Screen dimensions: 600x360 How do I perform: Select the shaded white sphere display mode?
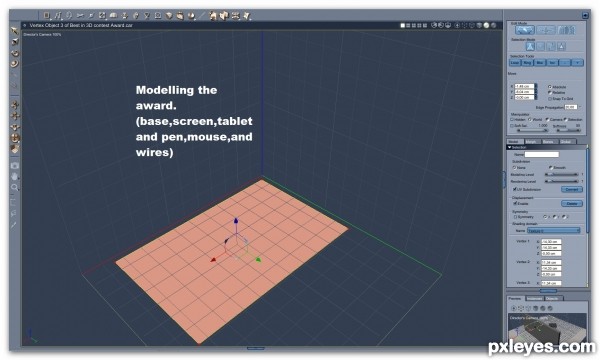[486, 25]
